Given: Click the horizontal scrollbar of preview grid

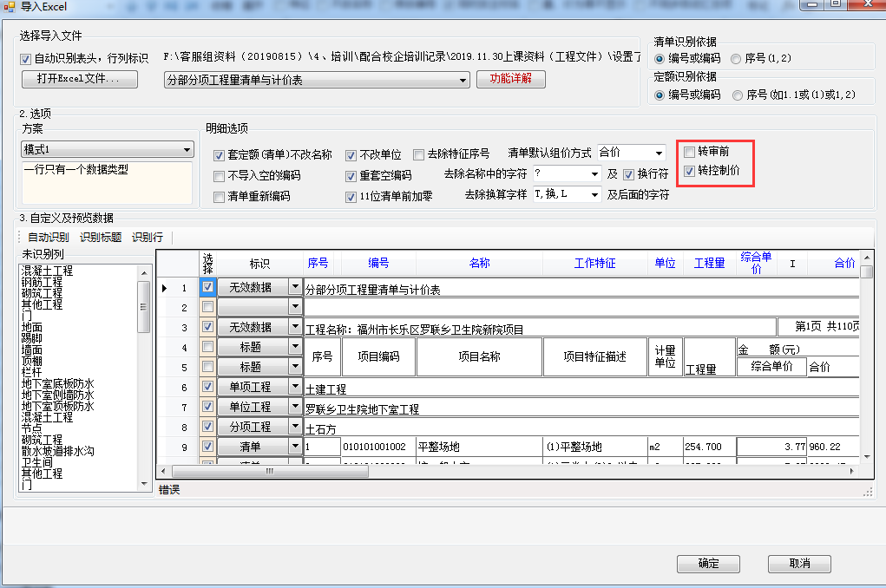Looking at the screenshot, I should click(x=270, y=471).
